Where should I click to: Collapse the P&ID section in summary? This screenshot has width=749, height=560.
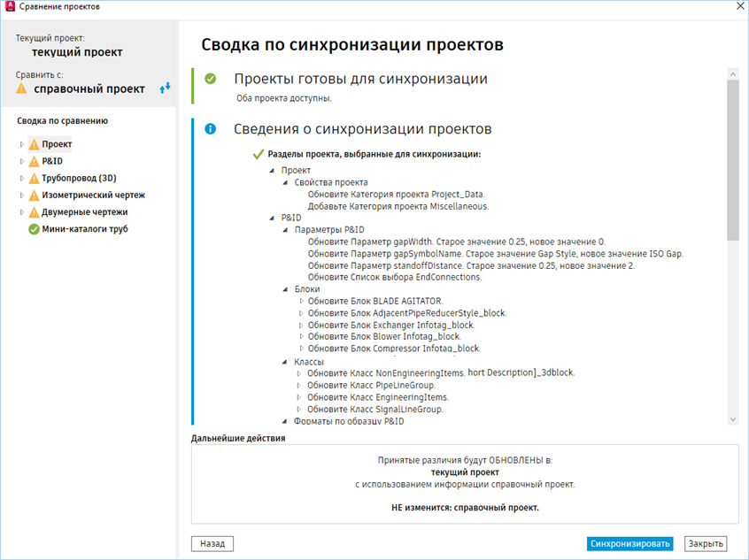tap(273, 218)
